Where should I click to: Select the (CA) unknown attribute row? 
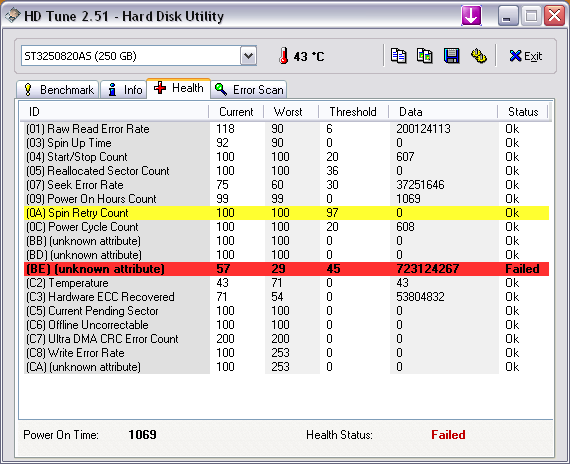pos(286,367)
